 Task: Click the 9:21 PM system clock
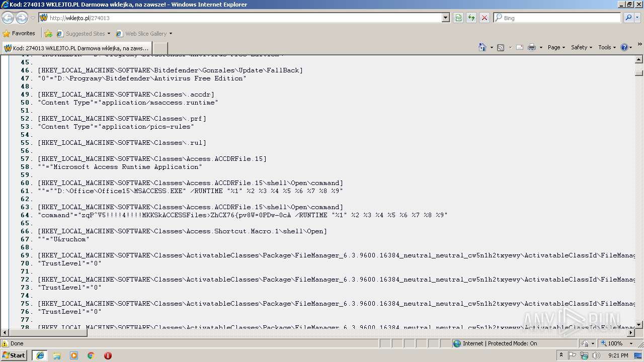[x=618, y=355]
